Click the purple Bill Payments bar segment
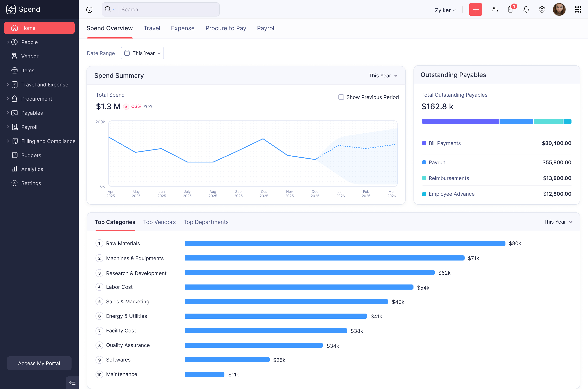 pos(460,121)
